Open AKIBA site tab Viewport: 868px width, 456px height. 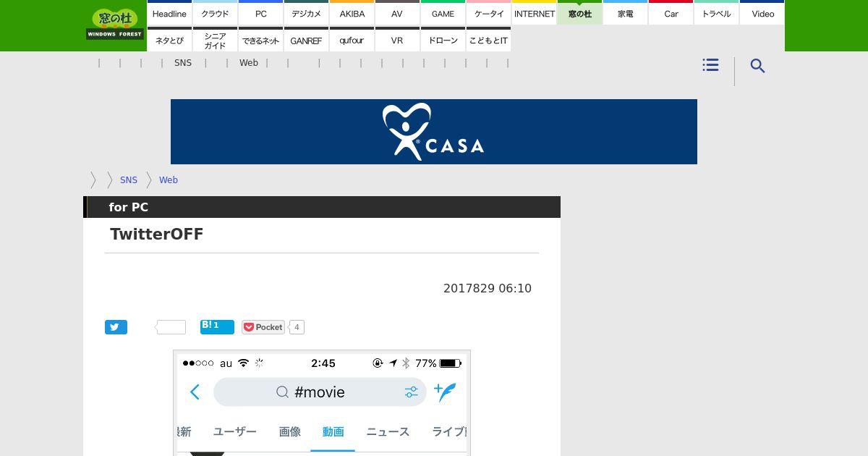(x=352, y=13)
